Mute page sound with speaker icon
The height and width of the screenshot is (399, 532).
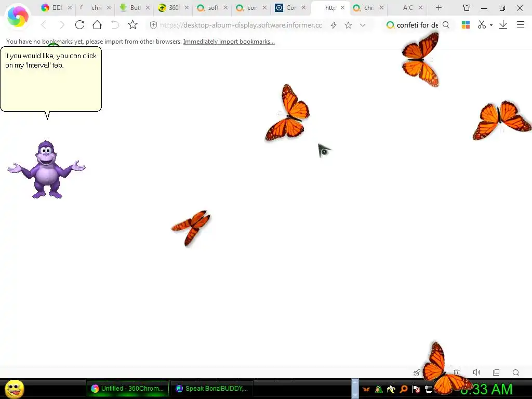click(476, 372)
